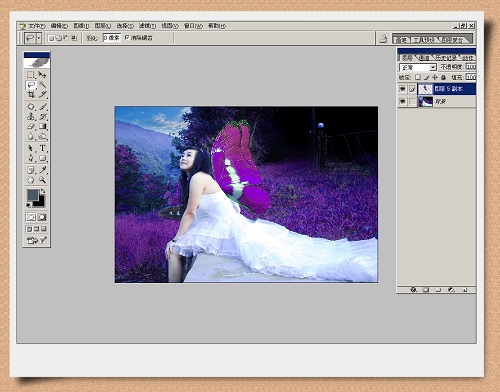Click the feather value input field

pyautogui.click(x=111, y=38)
